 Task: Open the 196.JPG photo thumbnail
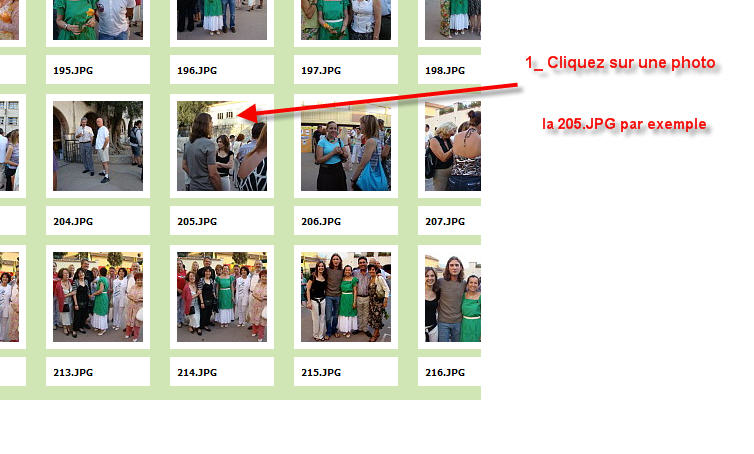(222, 20)
